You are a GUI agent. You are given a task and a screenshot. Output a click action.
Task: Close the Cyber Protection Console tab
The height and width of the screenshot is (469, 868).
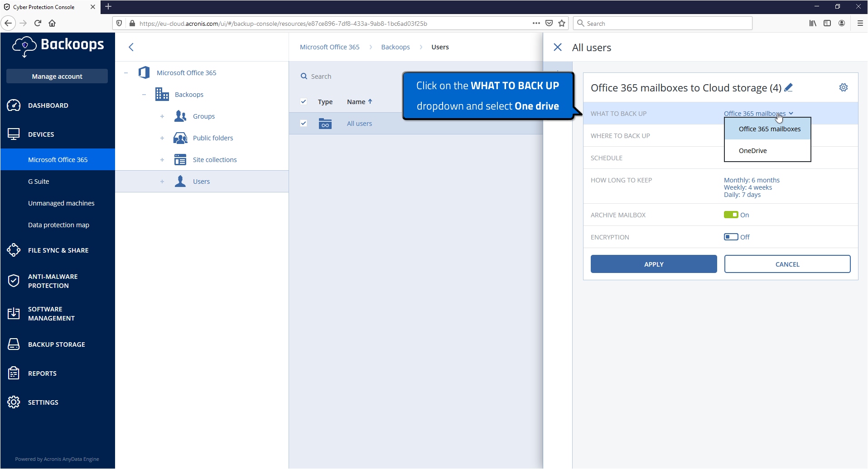coord(92,7)
